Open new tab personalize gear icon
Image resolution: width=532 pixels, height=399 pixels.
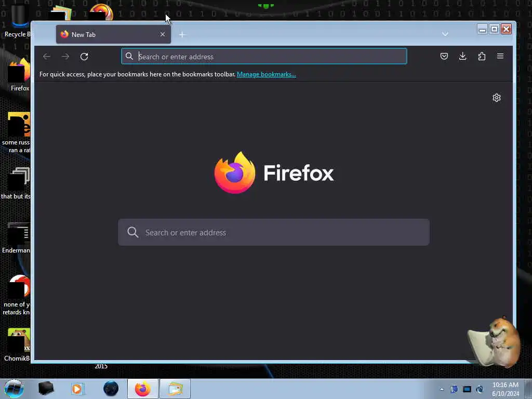(x=496, y=98)
